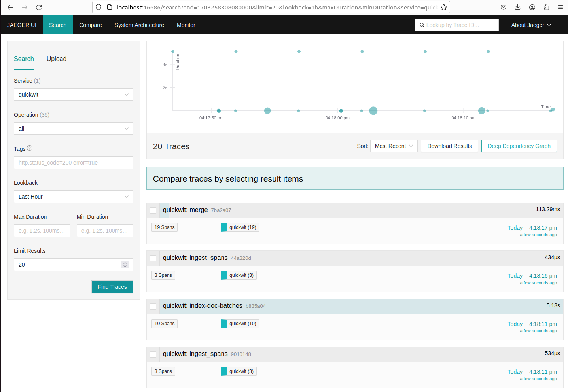Check the index-doc-batches b835a04 trace
The width and height of the screenshot is (568, 392).
153,307
